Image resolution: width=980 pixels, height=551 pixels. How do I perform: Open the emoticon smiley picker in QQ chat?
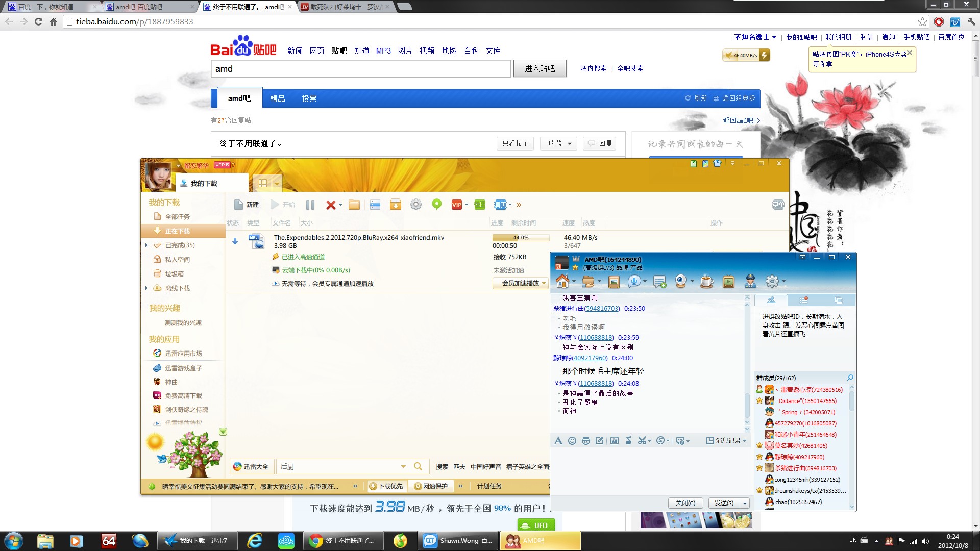pyautogui.click(x=572, y=441)
